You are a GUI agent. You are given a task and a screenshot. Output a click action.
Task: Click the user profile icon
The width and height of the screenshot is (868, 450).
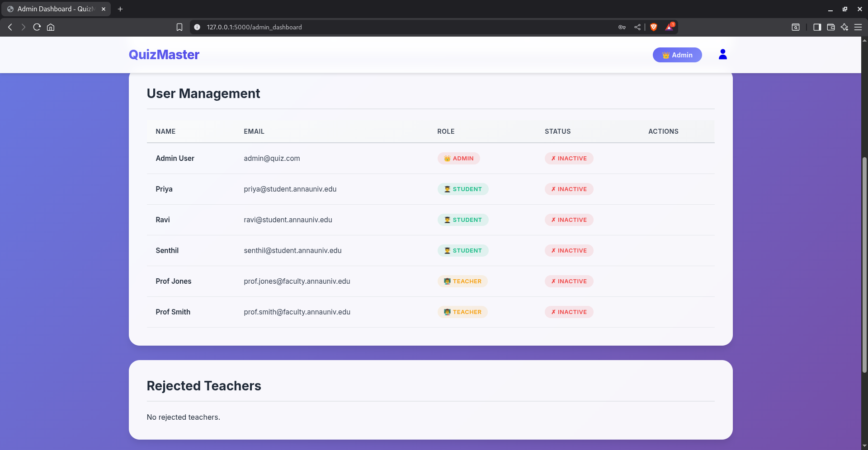[722, 55]
